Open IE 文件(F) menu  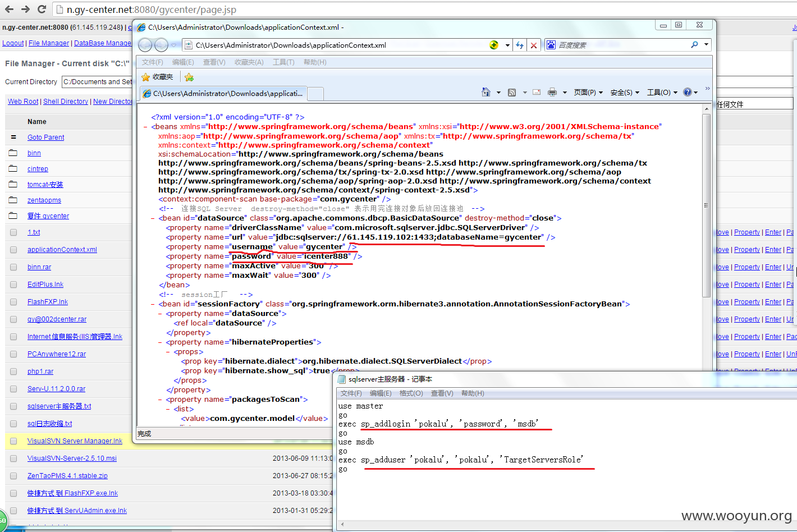tap(153, 62)
